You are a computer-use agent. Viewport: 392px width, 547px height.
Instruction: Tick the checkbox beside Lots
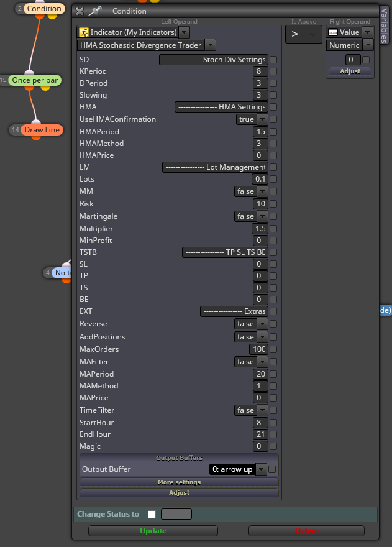273,179
